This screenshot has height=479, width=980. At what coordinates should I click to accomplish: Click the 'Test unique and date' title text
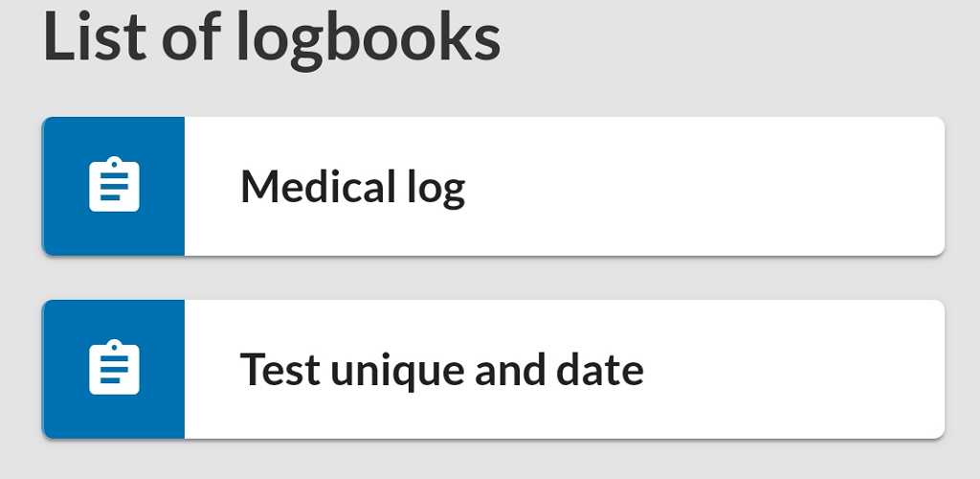[x=442, y=370]
